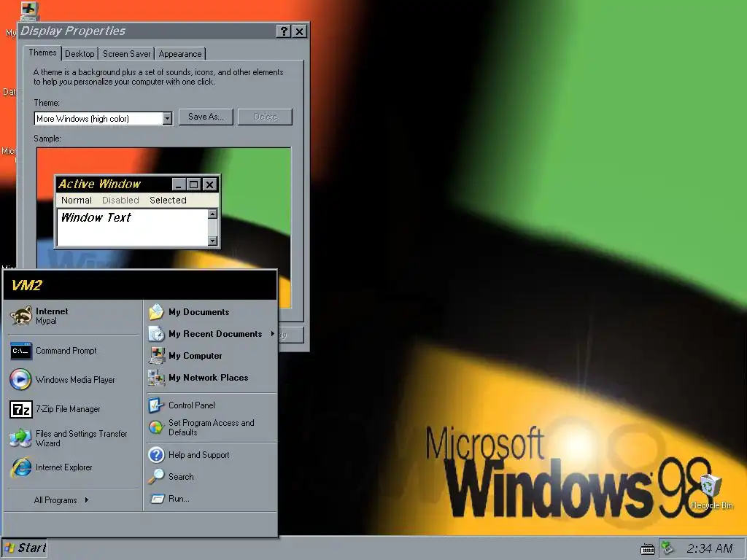This screenshot has width=747, height=560.
Task: Switch to the Appearance tab
Action: pos(179,54)
